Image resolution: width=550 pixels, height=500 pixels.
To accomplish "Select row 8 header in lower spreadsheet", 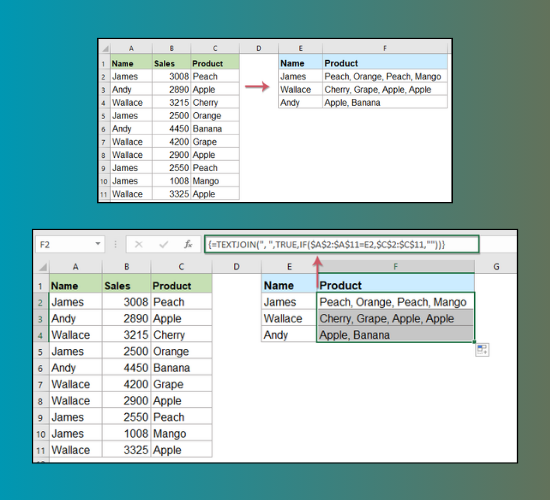I will 40,401.
